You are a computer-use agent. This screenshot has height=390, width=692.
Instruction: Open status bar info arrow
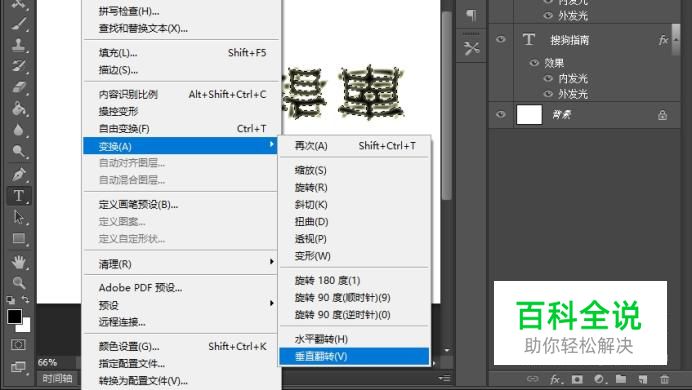point(434,363)
